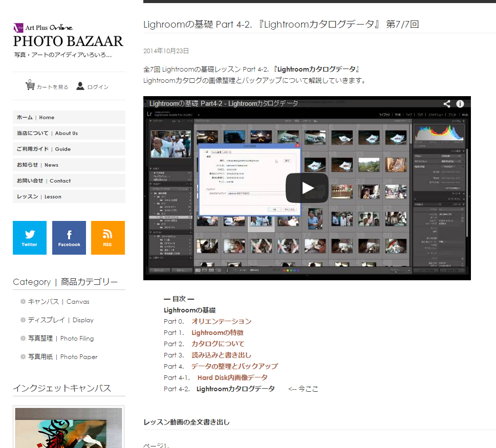The image size is (496, 448).
Task: Open the shopping cart icon
Action: pyautogui.click(x=30, y=85)
